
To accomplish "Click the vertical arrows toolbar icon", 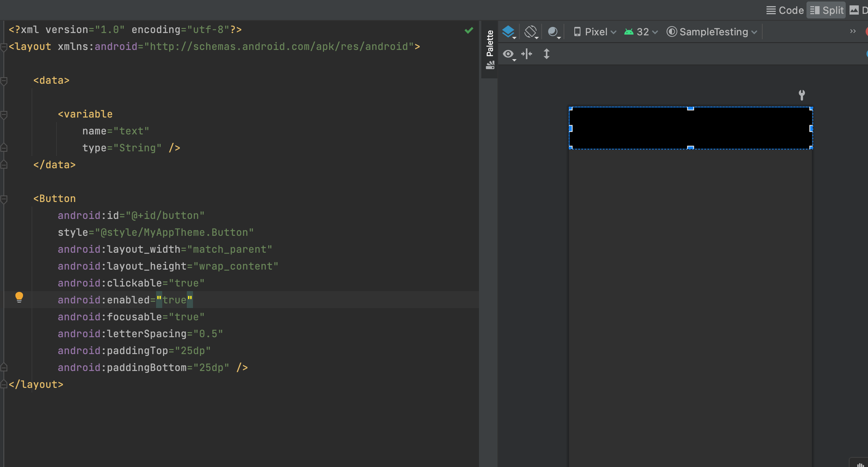I will [x=546, y=54].
